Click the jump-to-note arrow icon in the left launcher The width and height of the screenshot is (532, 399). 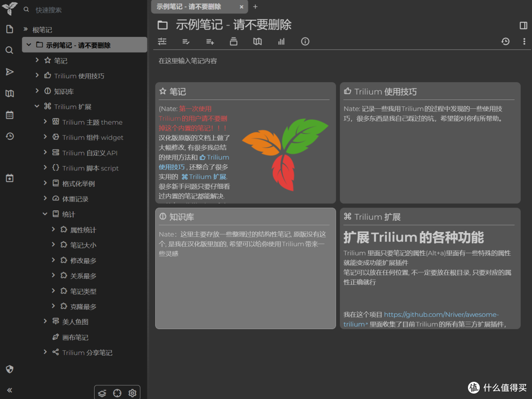point(9,71)
